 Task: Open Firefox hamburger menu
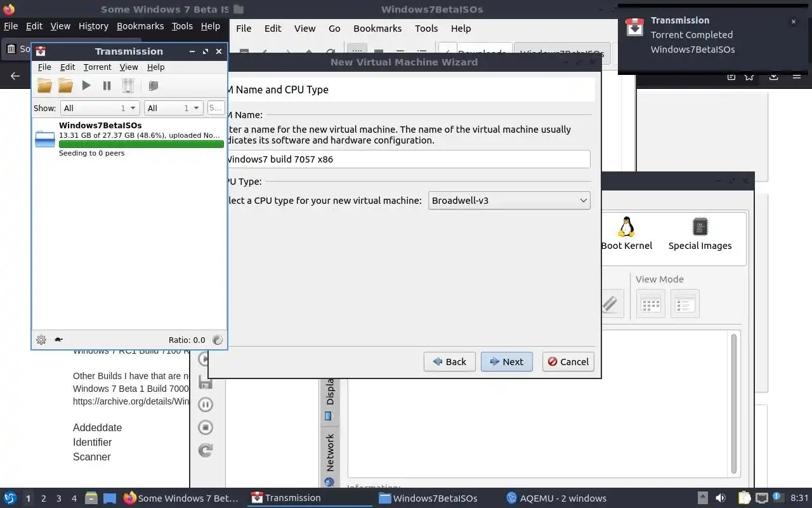pos(797,76)
